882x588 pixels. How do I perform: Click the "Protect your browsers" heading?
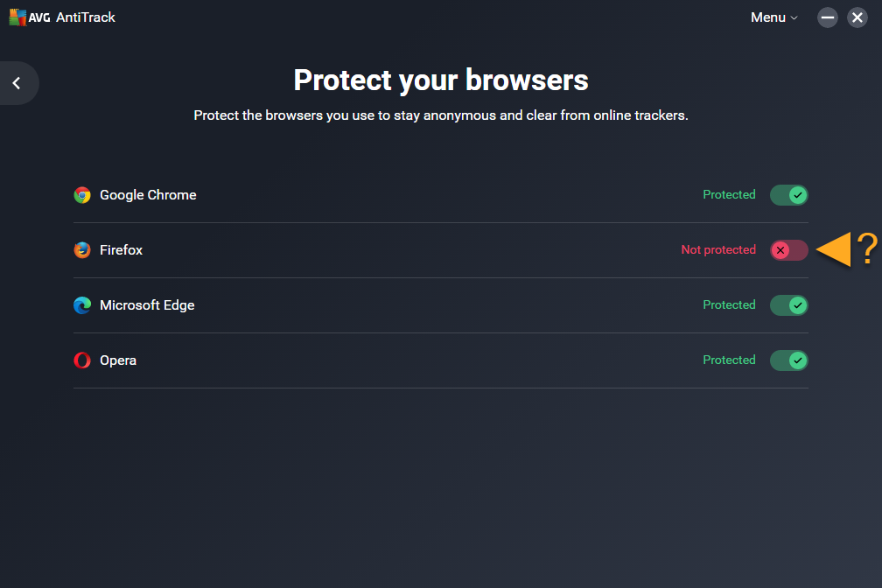(x=441, y=80)
